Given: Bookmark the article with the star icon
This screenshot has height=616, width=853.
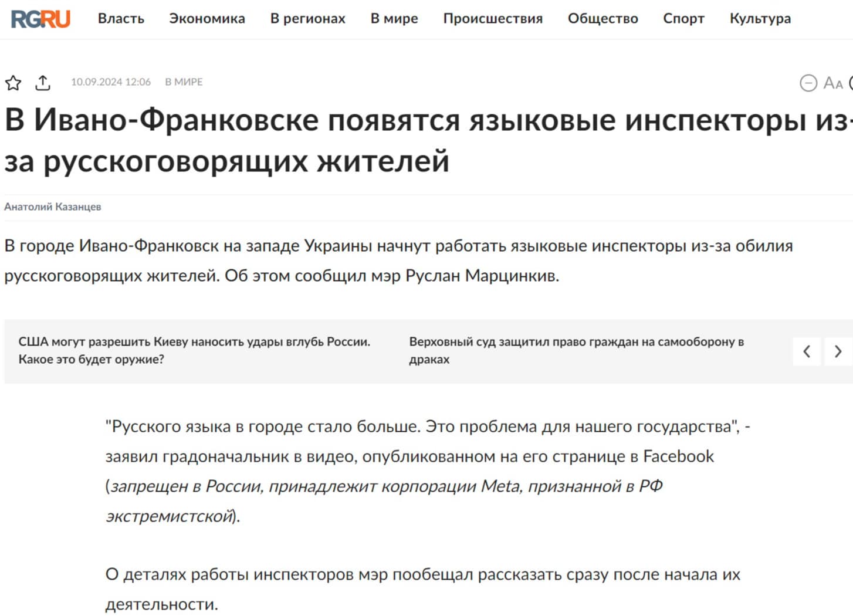Looking at the screenshot, I should [x=13, y=83].
